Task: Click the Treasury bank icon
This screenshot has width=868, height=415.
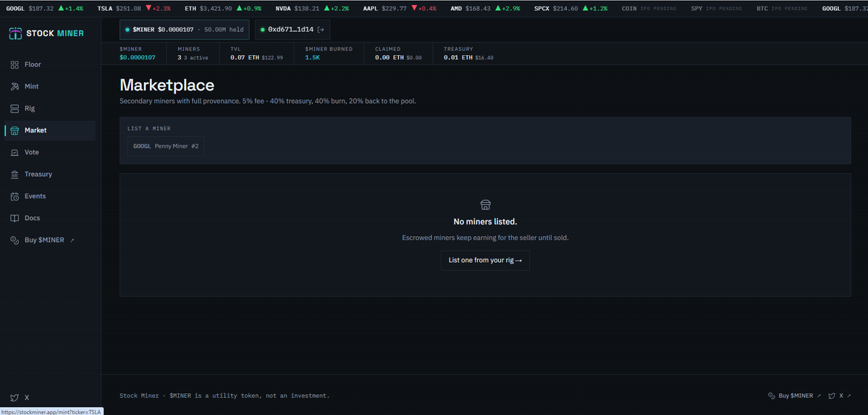Action: pyautogui.click(x=15, y=175)
